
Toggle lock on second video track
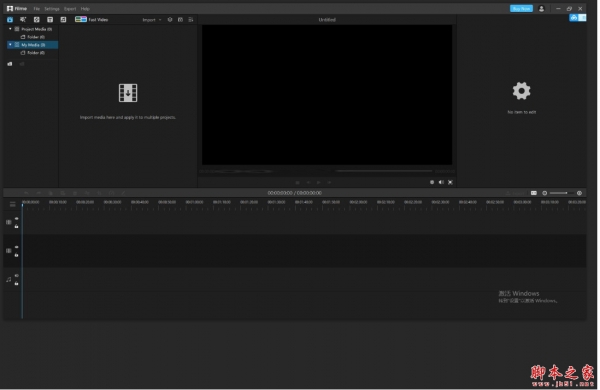[16, 255]
